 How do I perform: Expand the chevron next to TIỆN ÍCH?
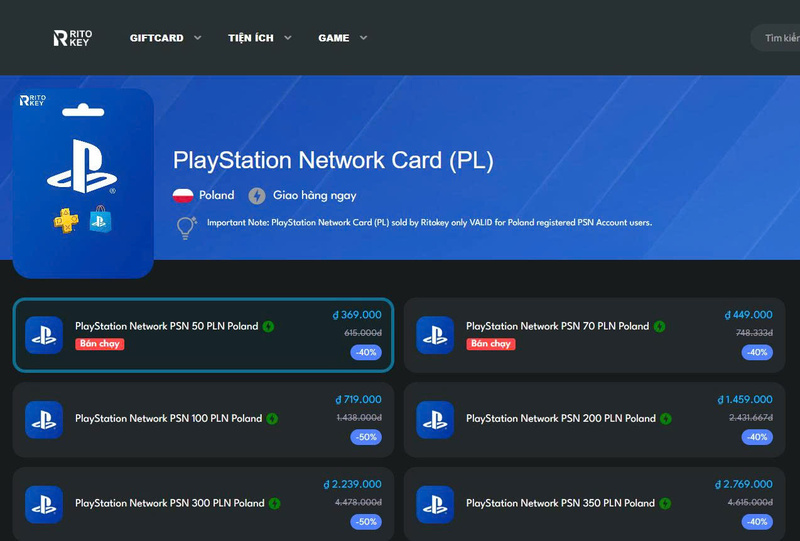288,38
